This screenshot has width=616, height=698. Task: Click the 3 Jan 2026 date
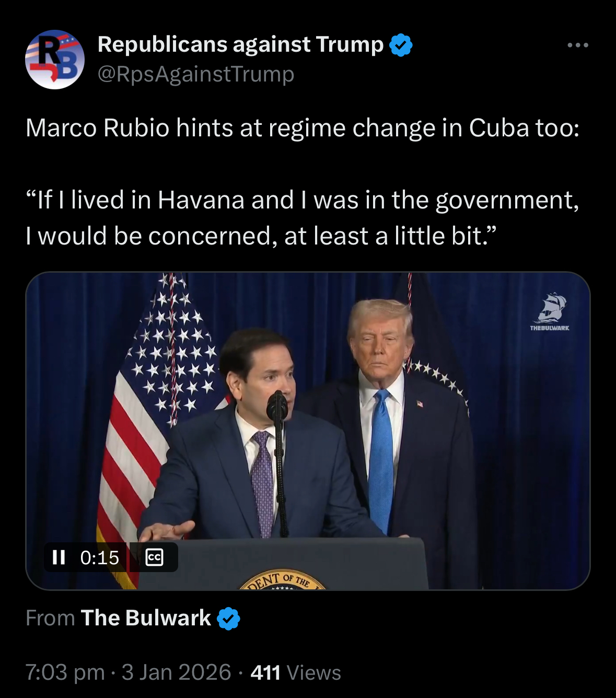click(176, 672)
